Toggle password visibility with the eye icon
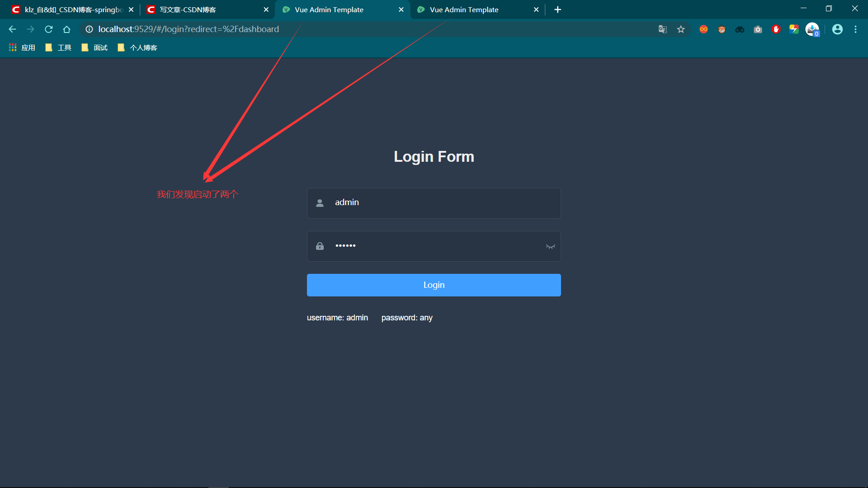Image resolution: width=868 pixels, height=488 pixels. tap(550, 246)
